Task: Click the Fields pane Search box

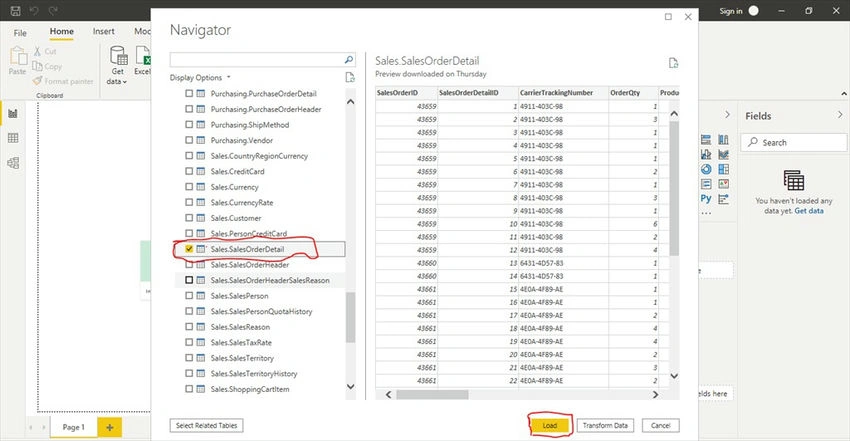Action: coord(794,142)
